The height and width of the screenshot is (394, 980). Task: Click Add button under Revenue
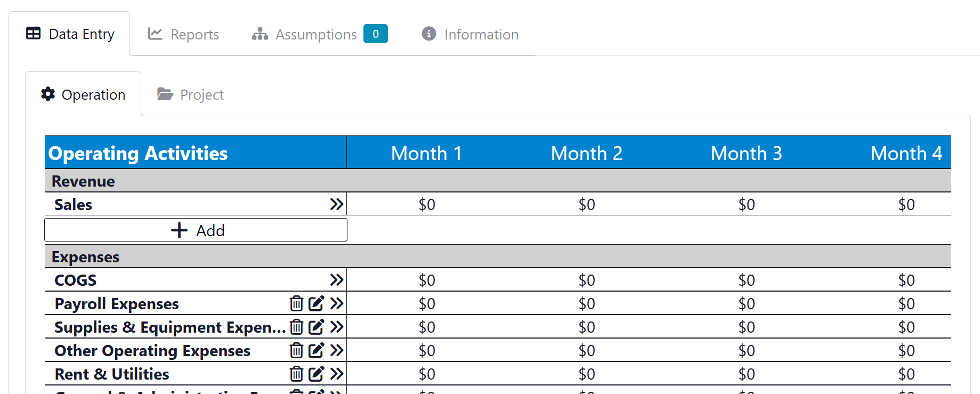pos(196,230)
